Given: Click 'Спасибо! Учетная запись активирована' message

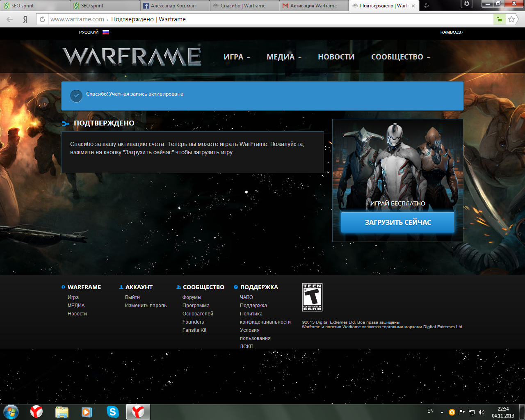Looking at the screenshot, I should (135, 94).
